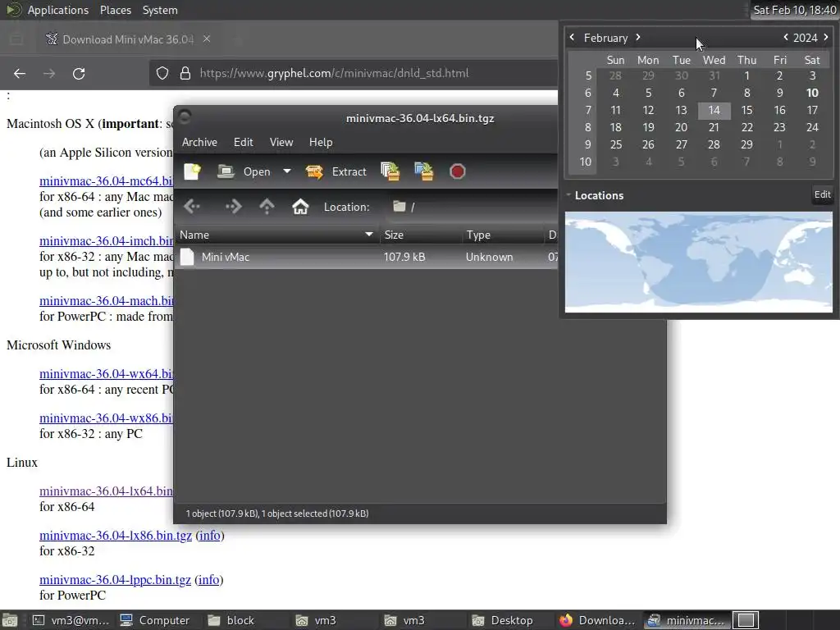
Task: Extract files with the Extract button
Action: click(x=336, y=171)
